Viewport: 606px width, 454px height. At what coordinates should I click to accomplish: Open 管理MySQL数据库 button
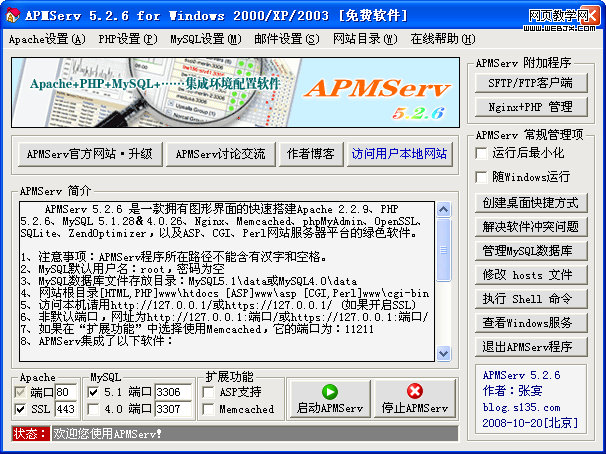(x=531, y=251)
